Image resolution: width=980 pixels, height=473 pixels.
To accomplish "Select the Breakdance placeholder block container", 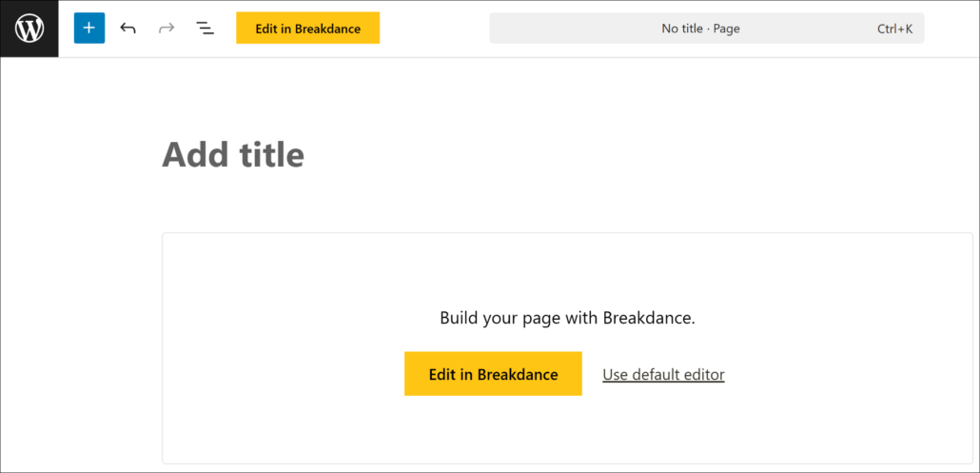I will click(285, 286).
